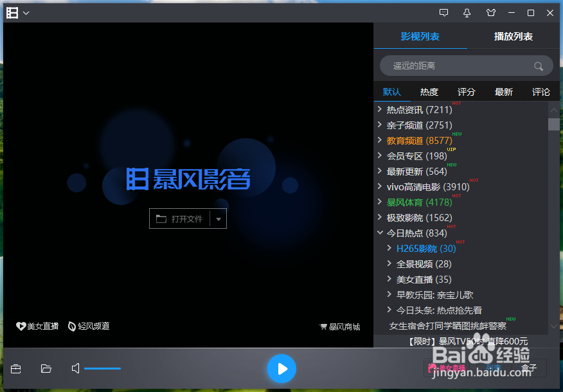Open the 暴风TV50吋 直降600元 promotion

[x=469, y=341]
